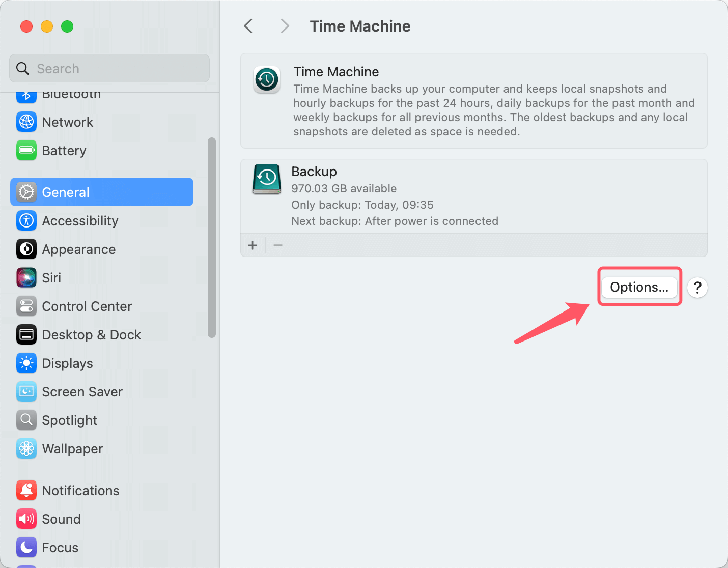The image size is (728, 568).
Task: Open Network settings
Action: (68, 122)
